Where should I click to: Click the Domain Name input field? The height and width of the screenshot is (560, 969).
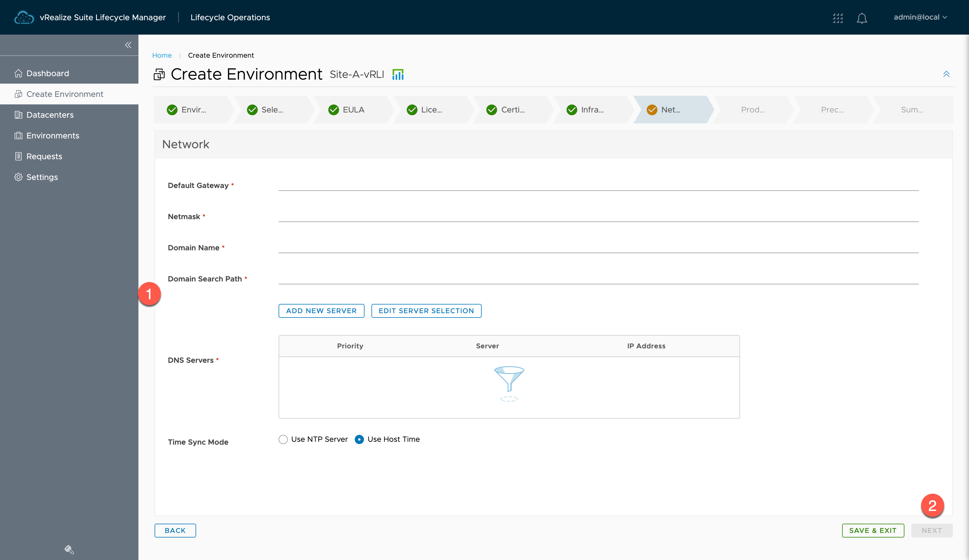tap(598, 247)
